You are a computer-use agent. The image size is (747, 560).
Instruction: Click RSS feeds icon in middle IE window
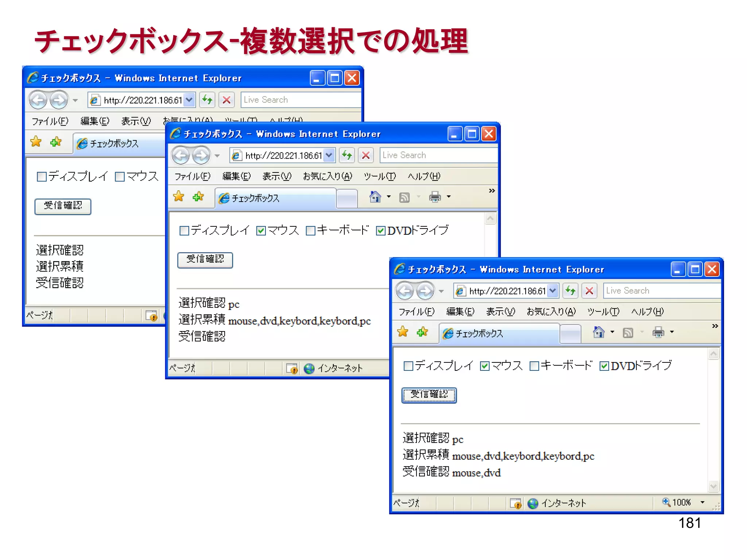pyautogui.click(x=404, y=197)
